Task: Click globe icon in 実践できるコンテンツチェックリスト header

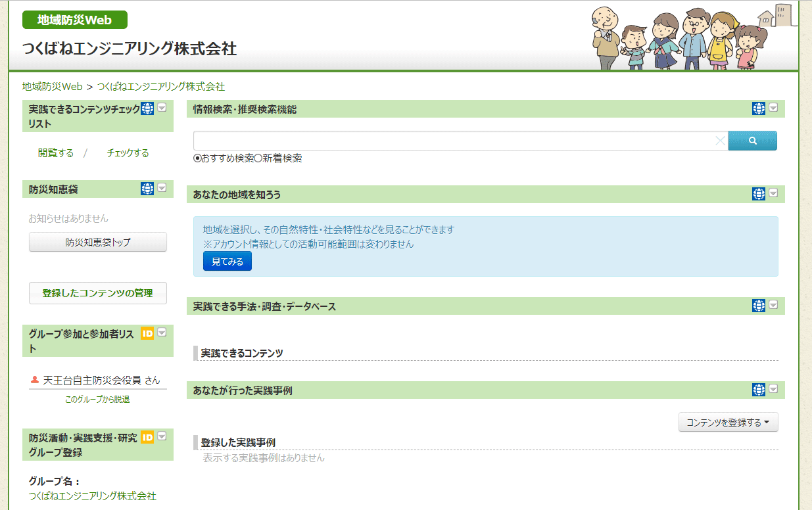Action: tap(147, 108)
